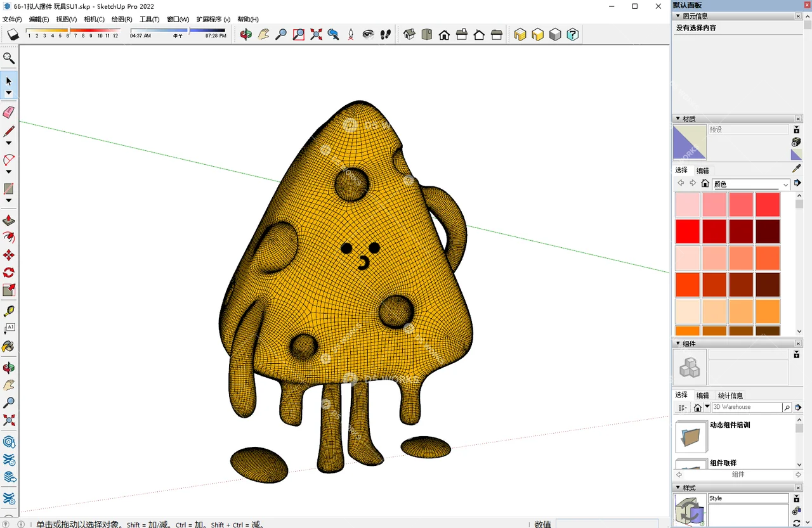The height and width of the screenshot is (528, 812).
Task: Switch to the 统计信息 tab in Components
Action: 730,394
